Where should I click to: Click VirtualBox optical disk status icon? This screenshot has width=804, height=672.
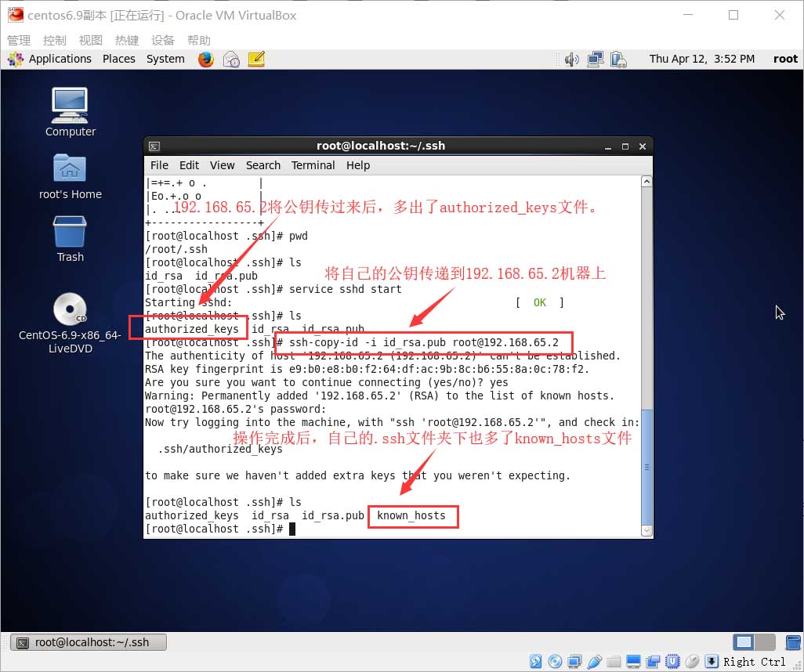point(556,662)
